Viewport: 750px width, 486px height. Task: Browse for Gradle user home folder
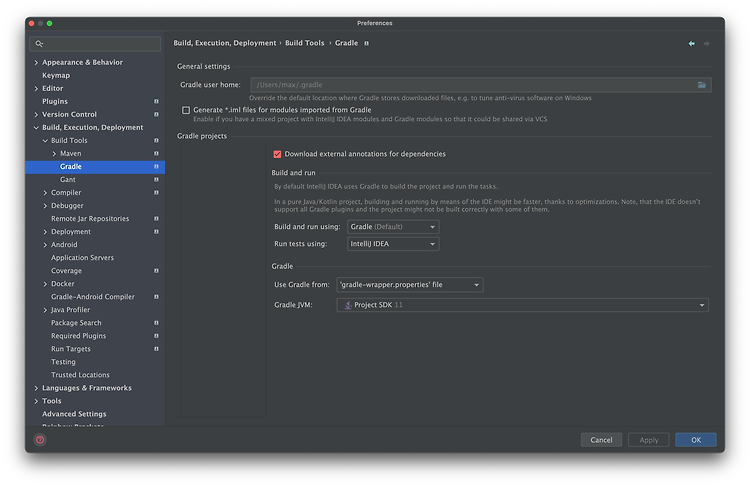(x=702, y=85)
